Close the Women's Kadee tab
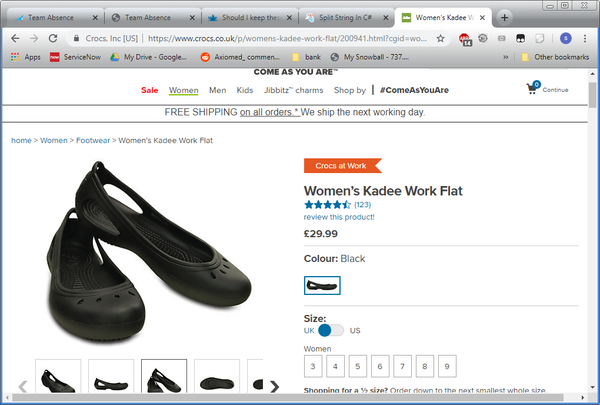The width and height of the screenshot is (600, 405). click(x=483, y=18)
